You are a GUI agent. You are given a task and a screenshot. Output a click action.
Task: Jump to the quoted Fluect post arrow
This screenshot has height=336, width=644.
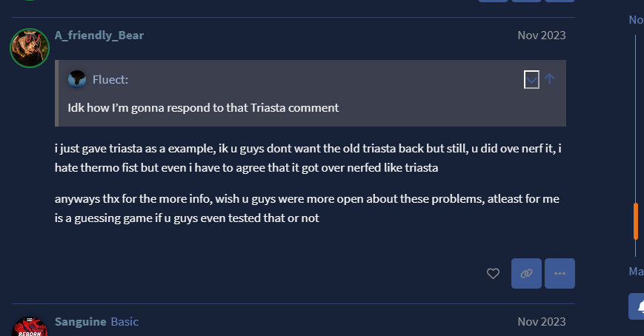(550, 79)
